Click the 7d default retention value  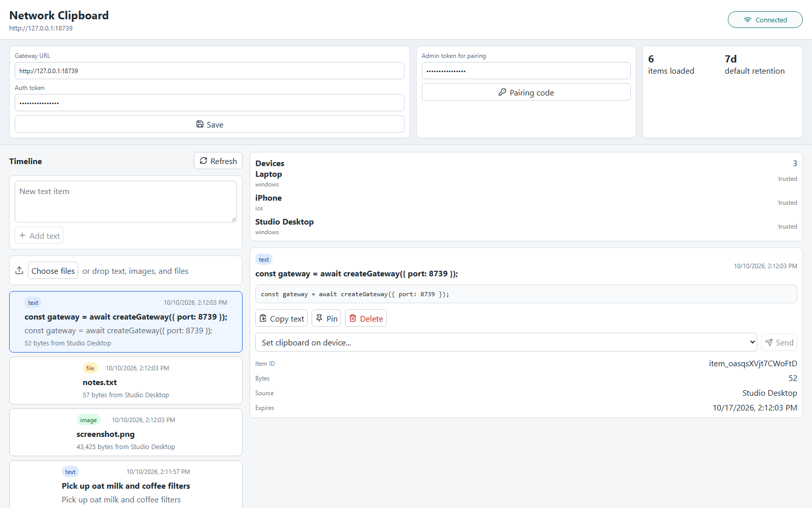pos(730,59)
